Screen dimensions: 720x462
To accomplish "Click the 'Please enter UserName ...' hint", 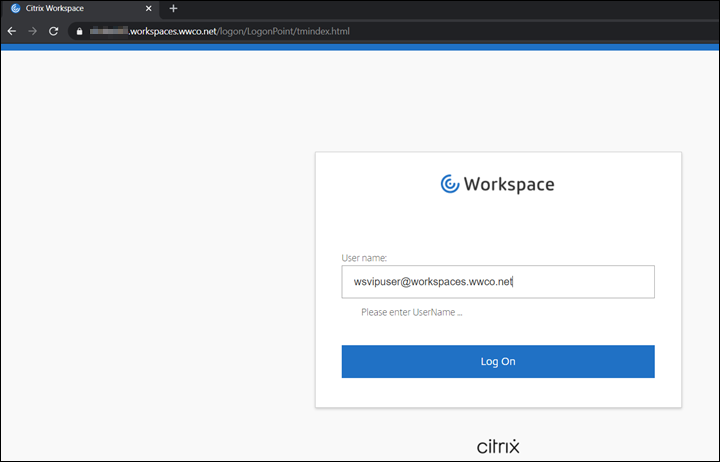I will tap(411, 312).
